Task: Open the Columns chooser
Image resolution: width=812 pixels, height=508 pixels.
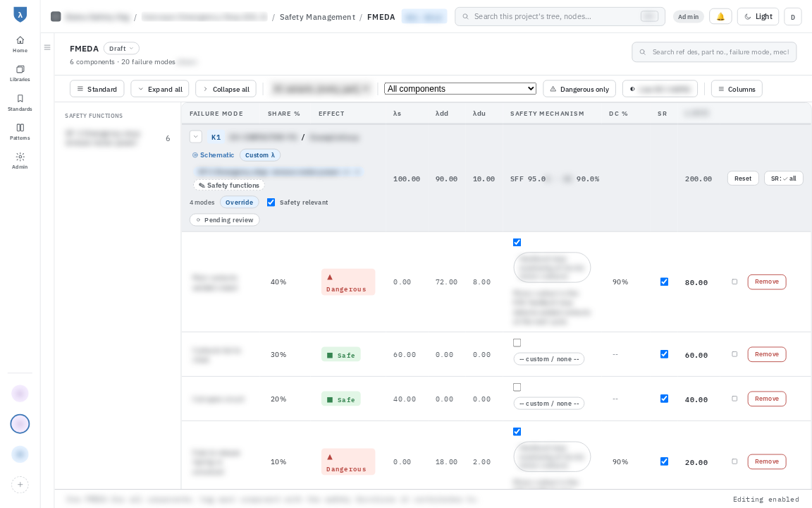Action: [737, 89]
